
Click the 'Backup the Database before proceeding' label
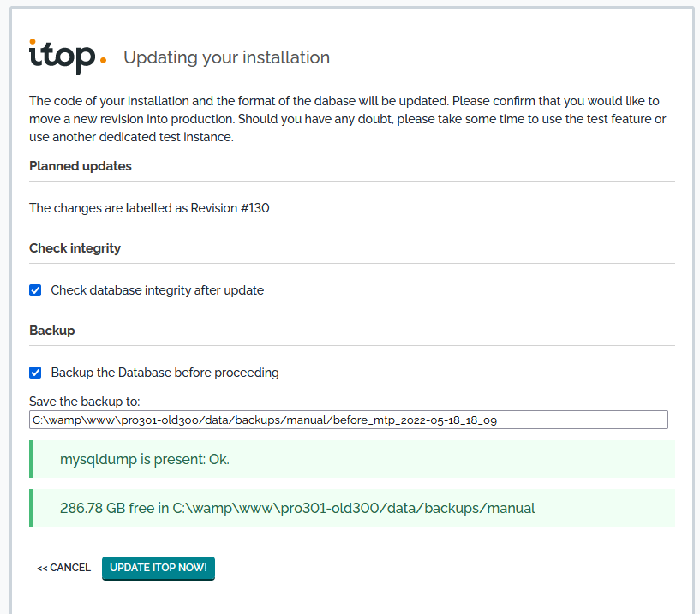165,373
